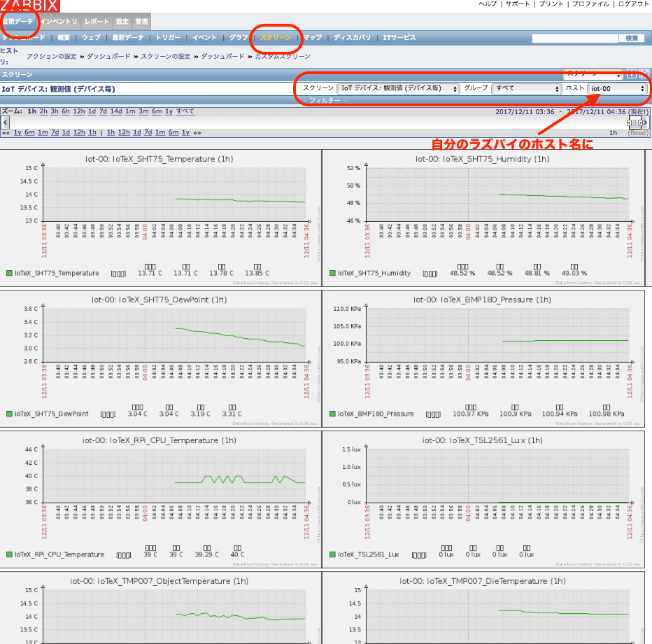Click the add to favorites icon in the screen header
The image size is (652, 644).
click(631, 74)
